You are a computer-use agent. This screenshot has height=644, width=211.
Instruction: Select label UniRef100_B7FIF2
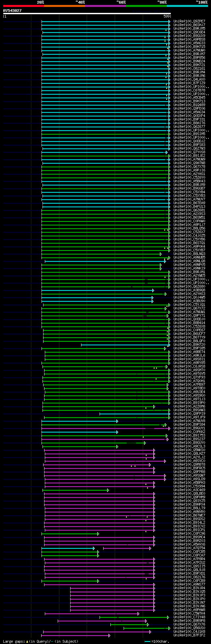189,635
